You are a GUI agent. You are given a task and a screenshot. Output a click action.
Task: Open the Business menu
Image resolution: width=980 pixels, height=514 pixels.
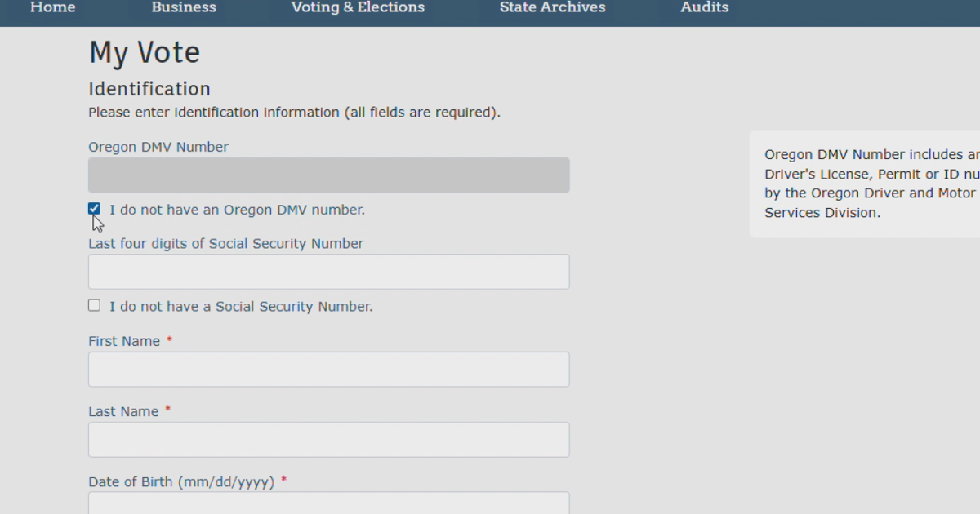(184, 7)
